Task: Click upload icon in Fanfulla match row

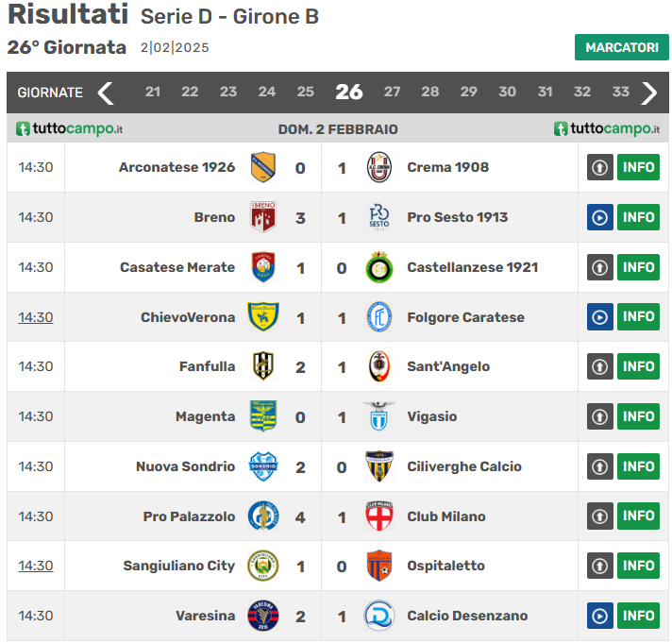Action: click(x=600, y=366)
